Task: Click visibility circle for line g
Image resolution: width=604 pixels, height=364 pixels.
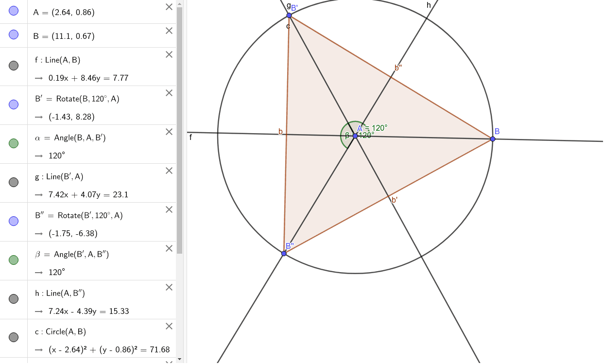Action: 14,181
